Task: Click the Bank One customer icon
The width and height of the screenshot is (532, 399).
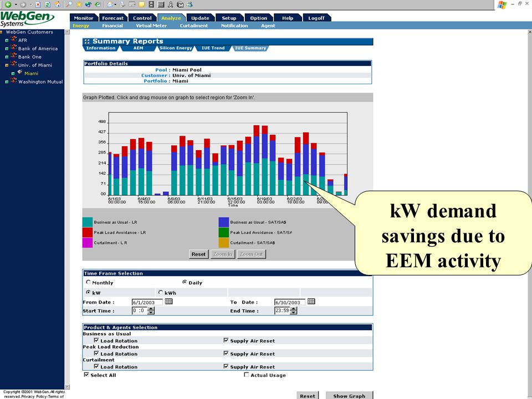Action: coord(13,55)
